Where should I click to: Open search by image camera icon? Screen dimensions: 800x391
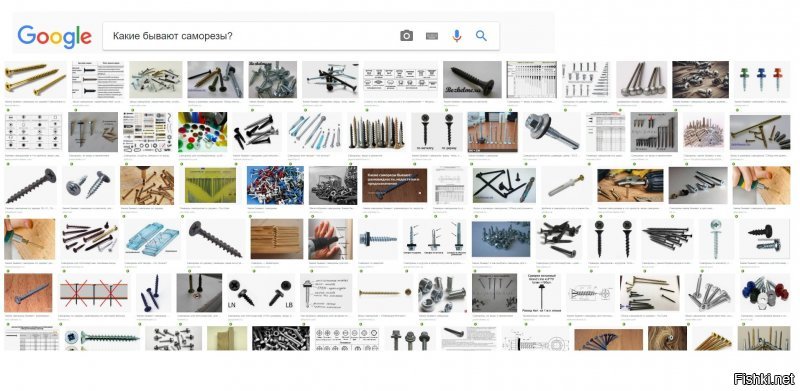[x=406, y=36]
